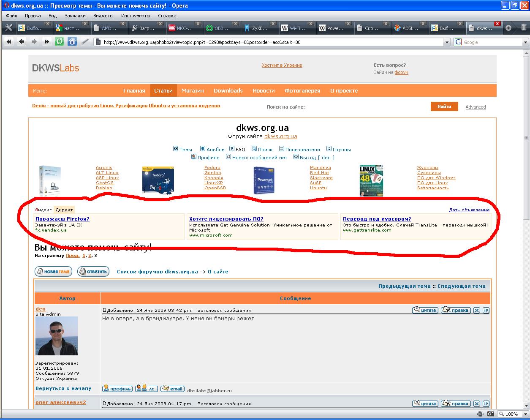Click the Rewind navigation button in toolbar

(9, 42)
